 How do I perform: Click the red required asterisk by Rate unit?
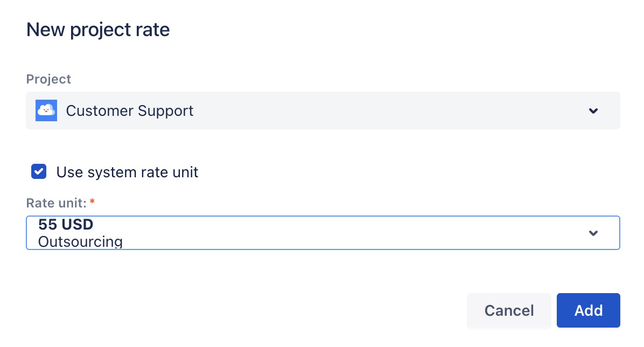(x=92, y=203)
